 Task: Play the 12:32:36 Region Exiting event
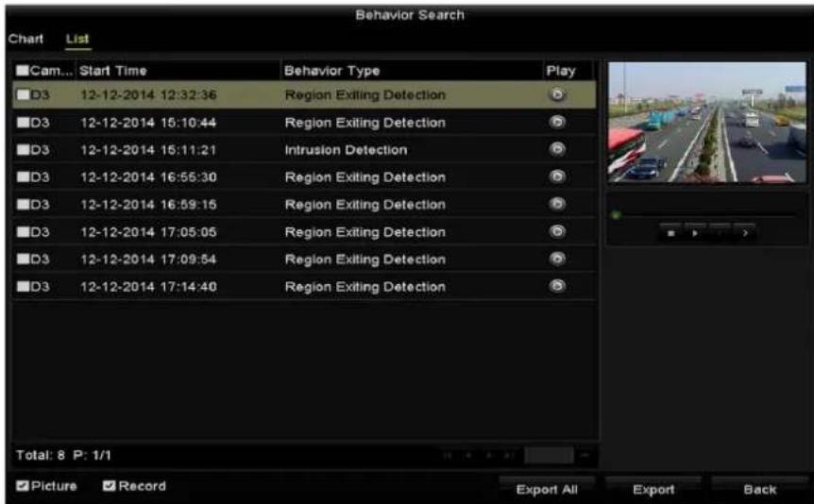[557, 94]
